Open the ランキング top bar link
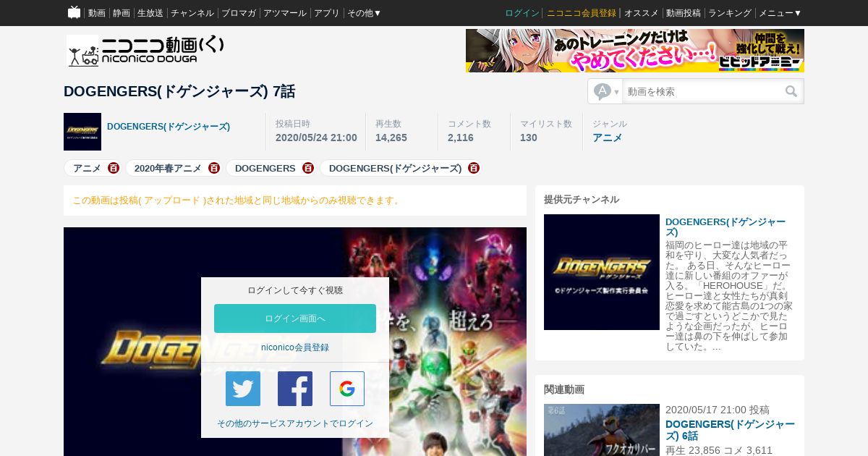 [x=730, y=13]
